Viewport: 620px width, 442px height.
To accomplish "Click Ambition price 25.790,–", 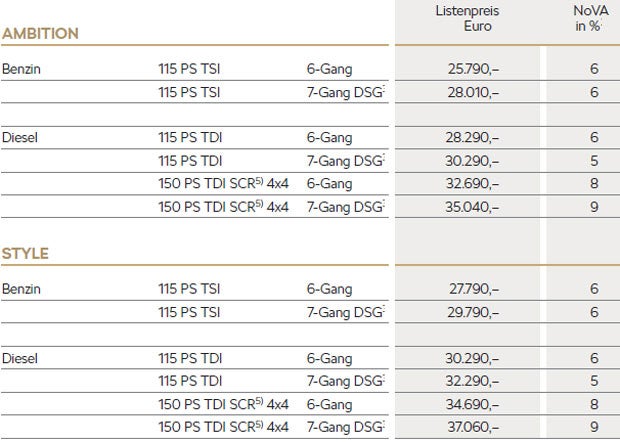I will point(473,69).
